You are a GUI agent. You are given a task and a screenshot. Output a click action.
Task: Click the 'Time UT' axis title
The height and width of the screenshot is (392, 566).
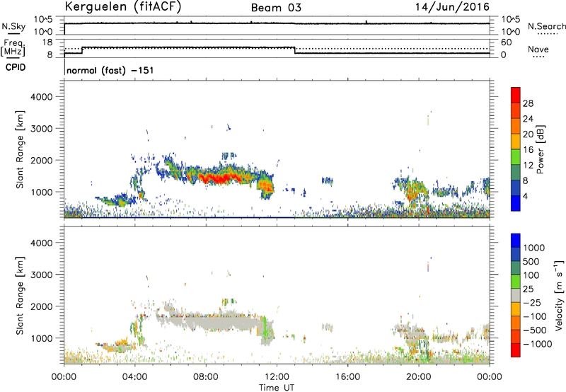pos(277,388)
